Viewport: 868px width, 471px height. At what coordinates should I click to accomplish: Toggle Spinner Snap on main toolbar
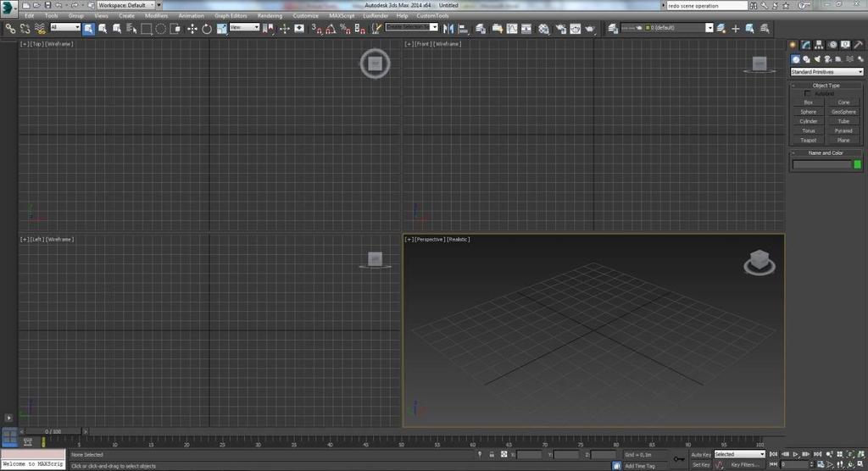point(359,28)
